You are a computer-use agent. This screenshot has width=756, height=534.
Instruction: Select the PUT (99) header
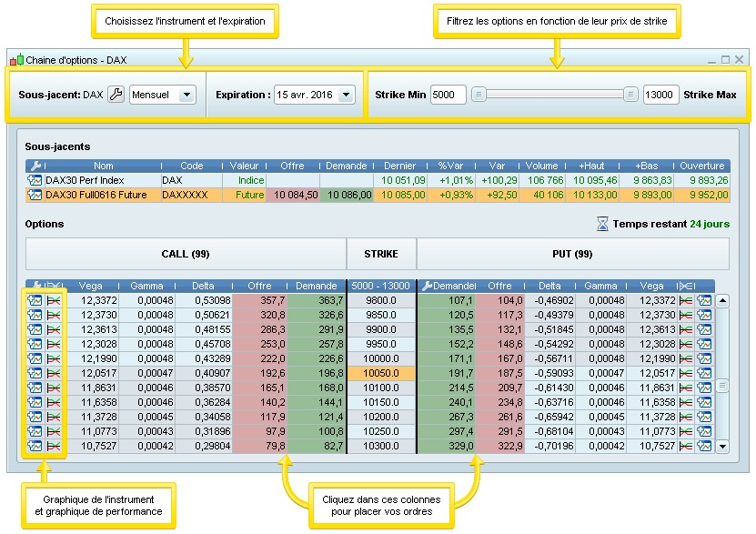point(572,254)
